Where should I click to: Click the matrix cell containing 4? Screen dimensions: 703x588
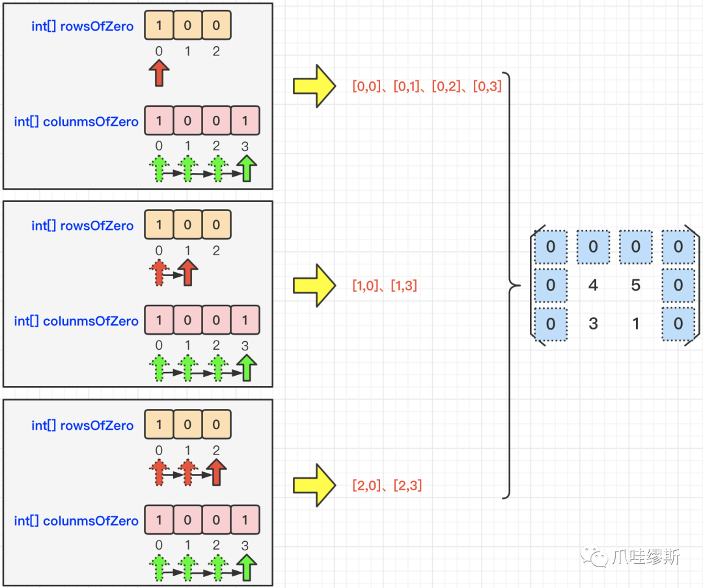(x=593, y=285)
